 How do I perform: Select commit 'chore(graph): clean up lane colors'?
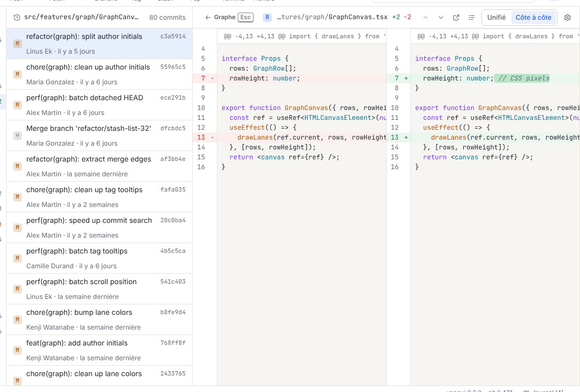[x=99, y=376]
